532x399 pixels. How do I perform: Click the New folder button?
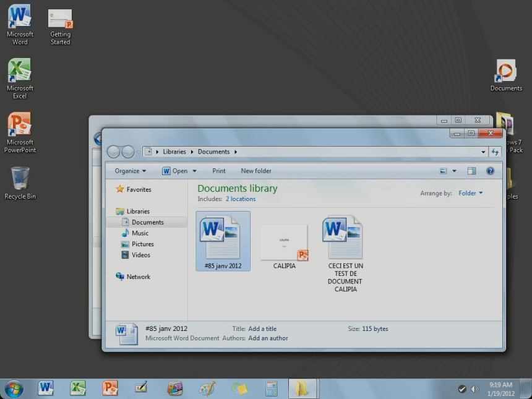coord(256,171)
